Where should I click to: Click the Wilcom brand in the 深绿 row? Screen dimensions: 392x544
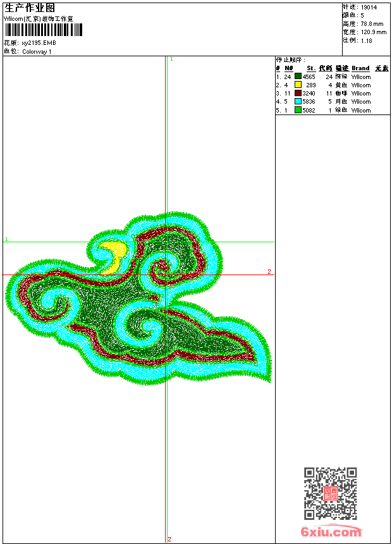tap(361, 77)
